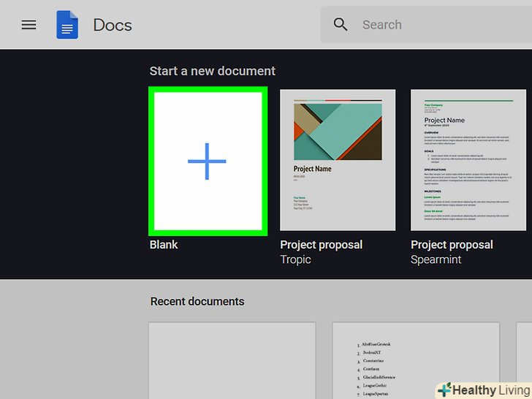Click the green plus in Healthy Living watermark
Screen dimensions: 532x399
[x=444, y=390]
